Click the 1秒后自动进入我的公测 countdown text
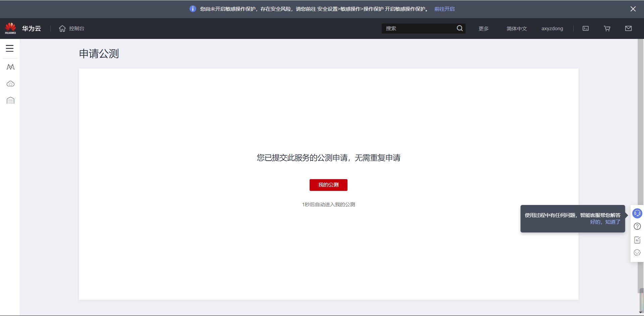 (x=329, y=205)
